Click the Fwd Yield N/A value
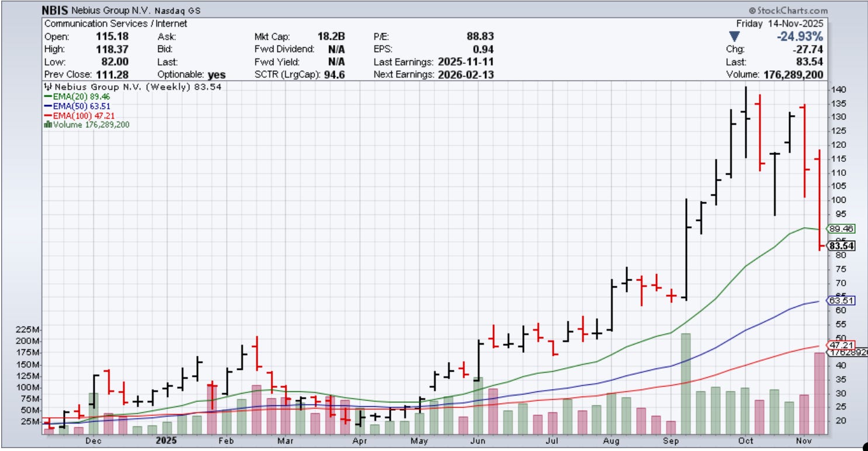This screenshot has width=868, height=451. click(336, 62)
